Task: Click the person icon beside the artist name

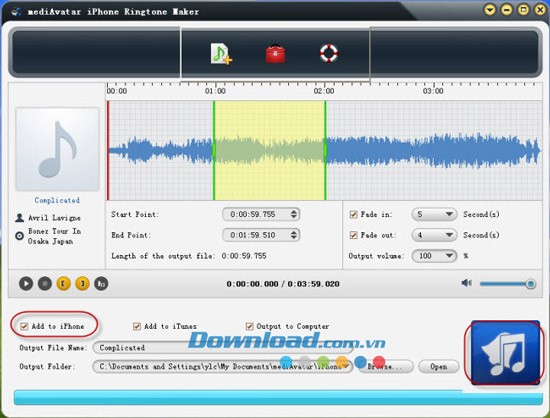Action: (20, 218)
